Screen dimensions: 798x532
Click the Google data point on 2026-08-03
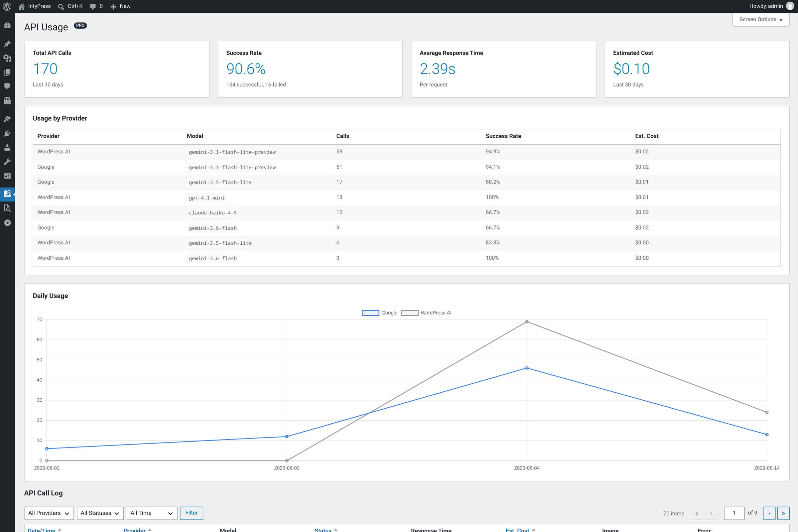tap(287, 437)
